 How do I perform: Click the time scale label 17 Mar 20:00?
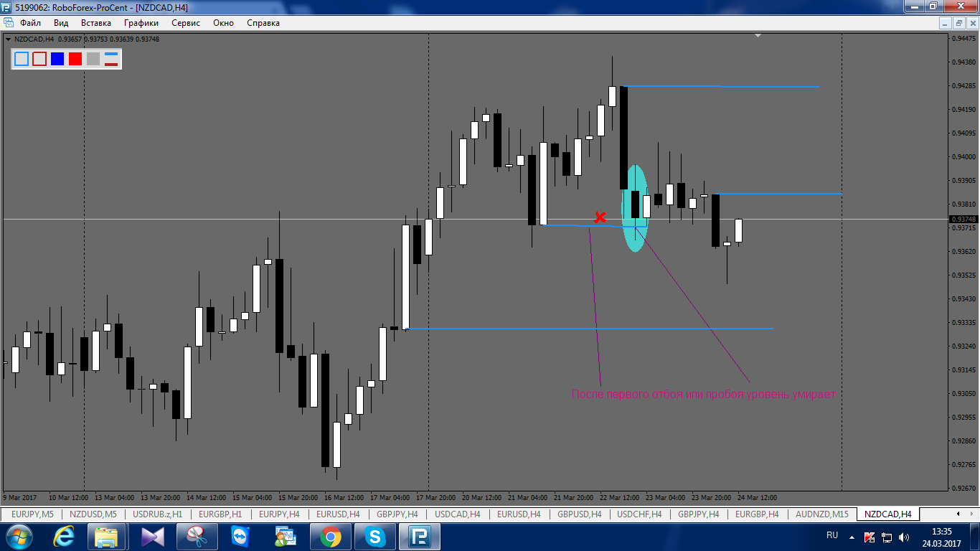[436, 497]
